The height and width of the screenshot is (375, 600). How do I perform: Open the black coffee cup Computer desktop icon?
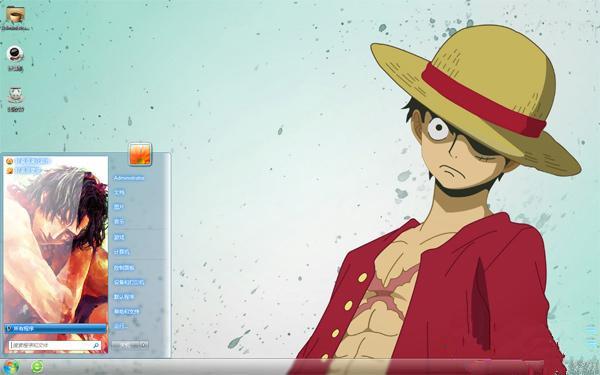[15, 55]
